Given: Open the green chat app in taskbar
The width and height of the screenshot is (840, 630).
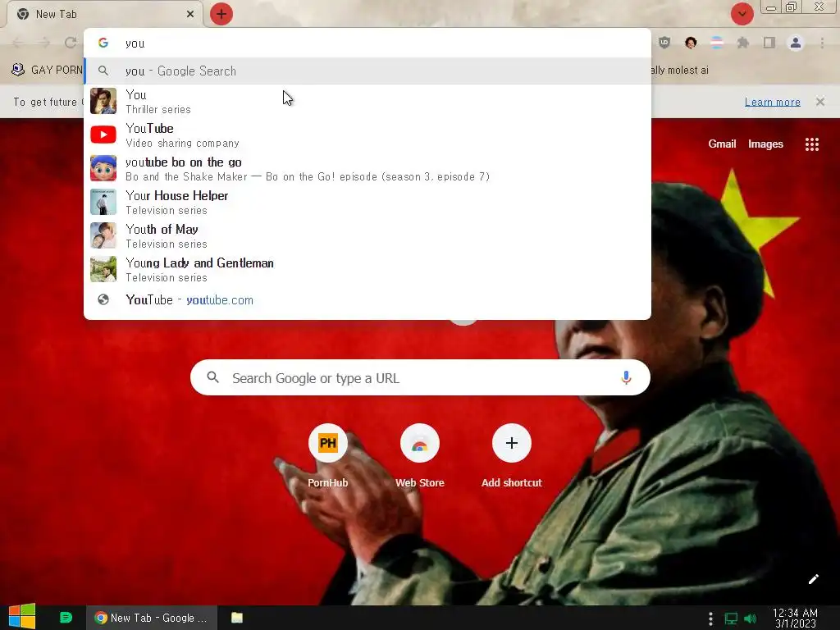Looking at the screenshot, I should click(66, 618).
